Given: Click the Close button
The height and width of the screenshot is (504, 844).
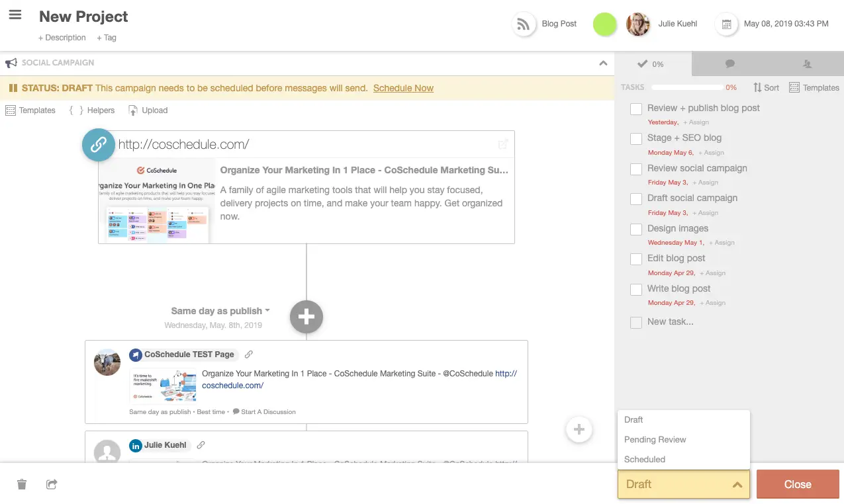Looking at the screenshot, I should (798, 484).
